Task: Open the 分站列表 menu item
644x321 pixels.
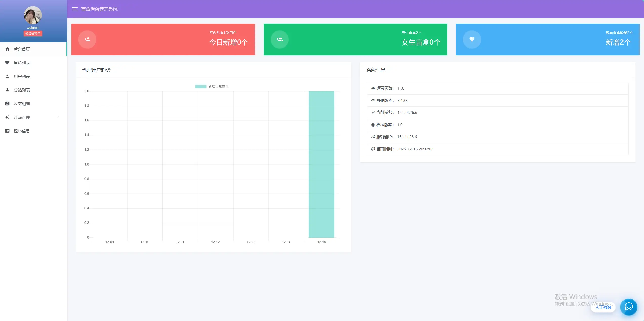Action: [22, 90]
